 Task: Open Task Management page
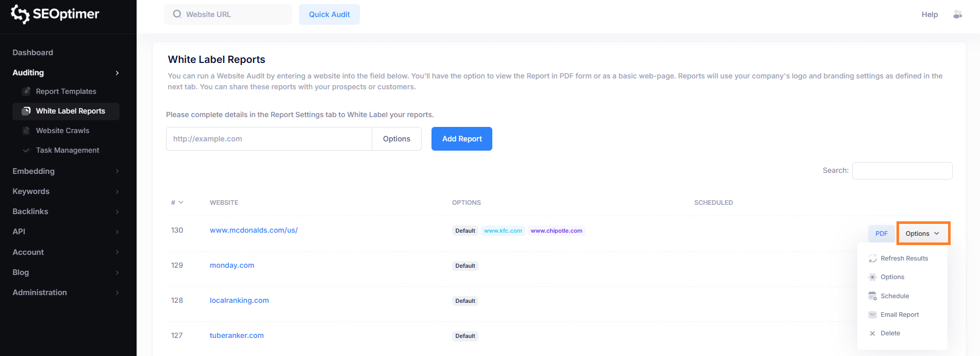(x=68, y=150)
